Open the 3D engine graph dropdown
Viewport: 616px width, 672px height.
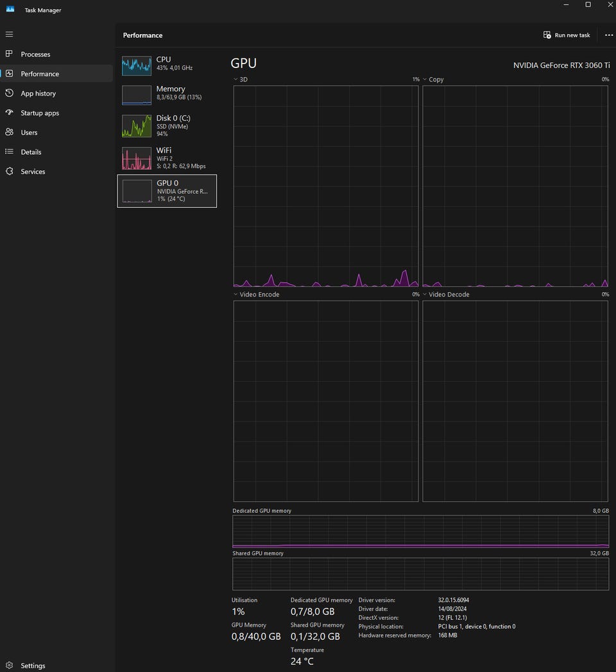click(x=236, y=80)
